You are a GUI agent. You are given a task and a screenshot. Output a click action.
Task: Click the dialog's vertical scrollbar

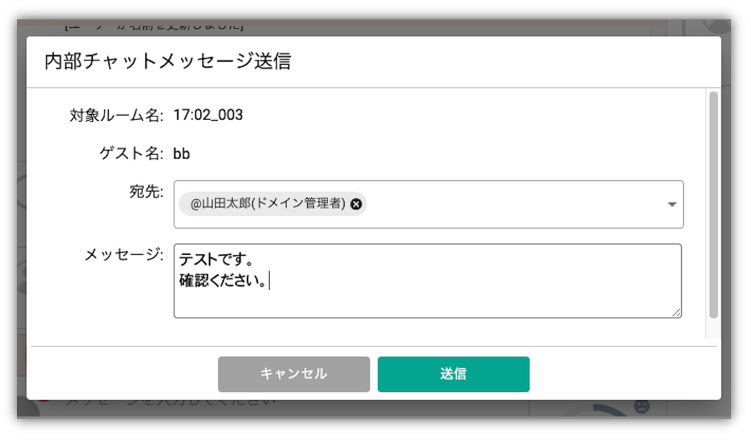pyautogui.click(x=714, y=205)
